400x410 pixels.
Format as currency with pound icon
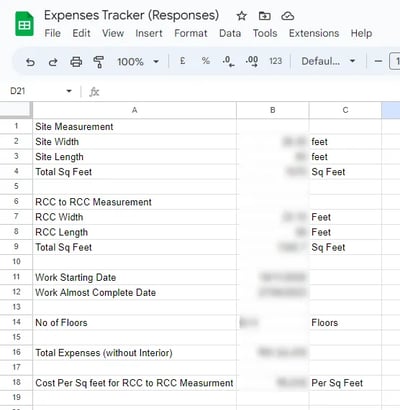point(182,61)
